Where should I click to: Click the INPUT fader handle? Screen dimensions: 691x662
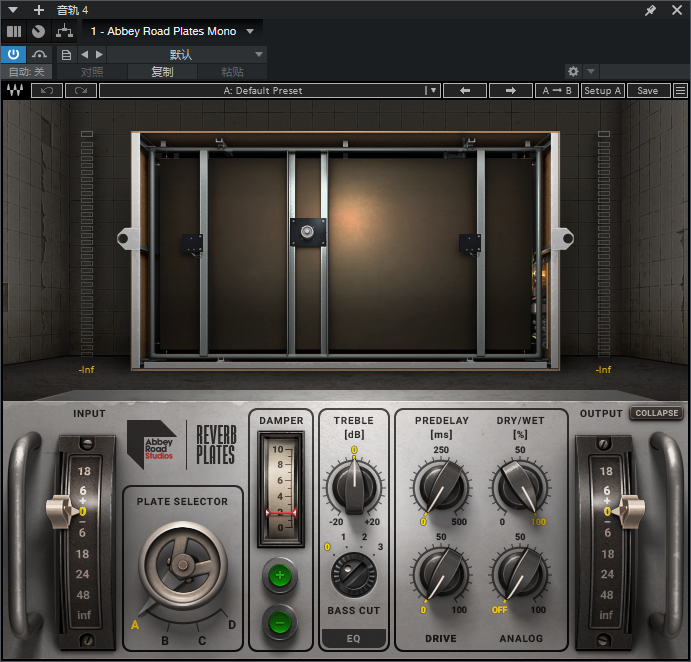click(x=63, y=511)
